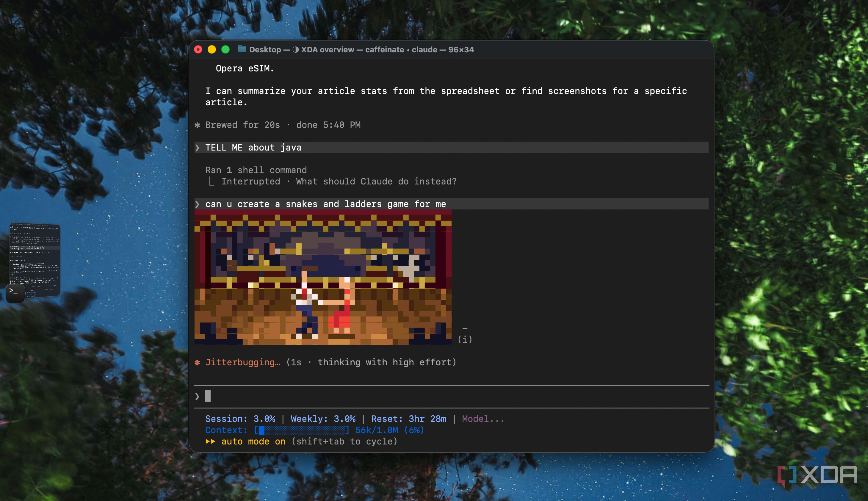Click the context usage progress bar
868x501 pixels.
pos(302,430)
